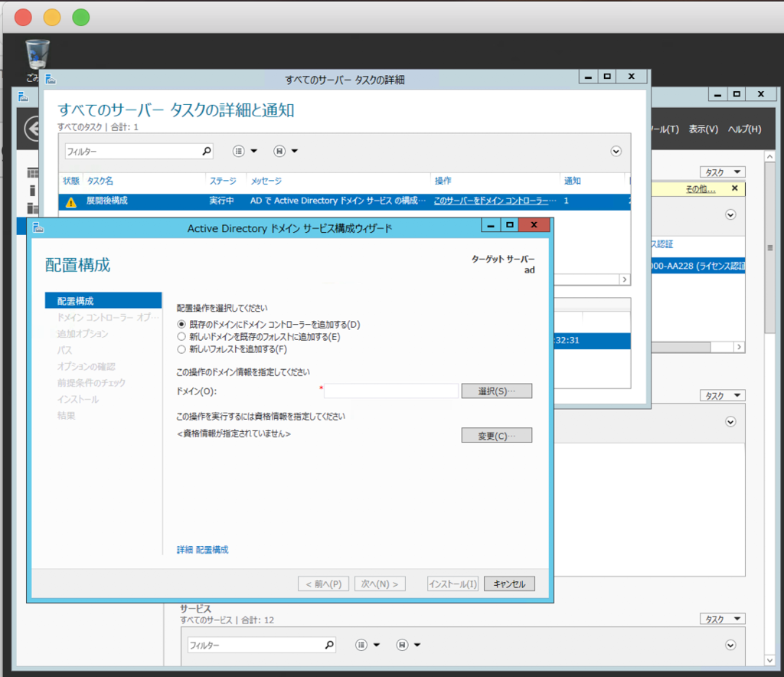
Task: Open save query dropdown arrow in task details
Action: click(295, 151)
